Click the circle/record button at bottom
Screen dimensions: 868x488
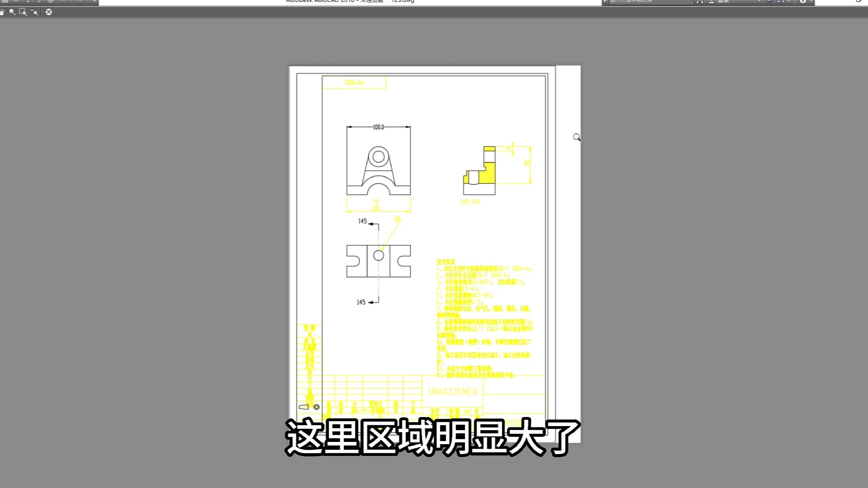click(x=316, y=407)
